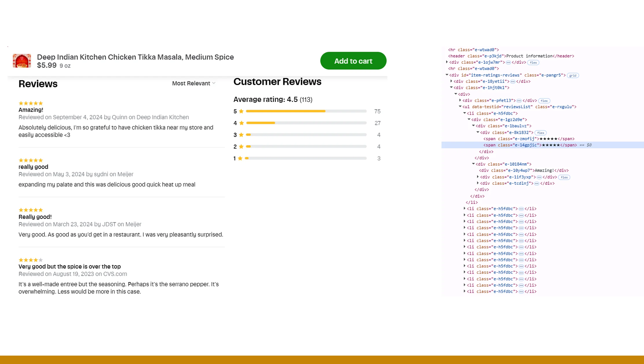This screenshot has width=644, height=364.
Task: Click the Deep Indian Kitchen product title
Action: click(136, 57)
